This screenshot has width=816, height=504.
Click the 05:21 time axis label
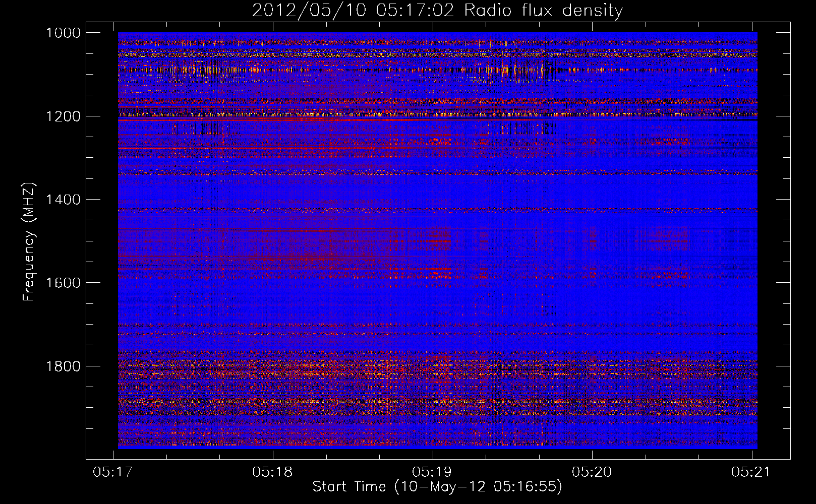(x=751, y=472)
